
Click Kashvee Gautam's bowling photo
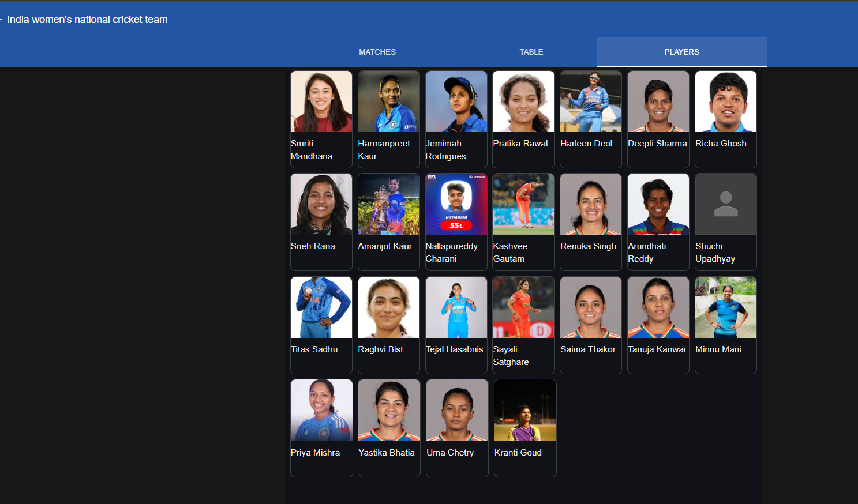[524, 204]
